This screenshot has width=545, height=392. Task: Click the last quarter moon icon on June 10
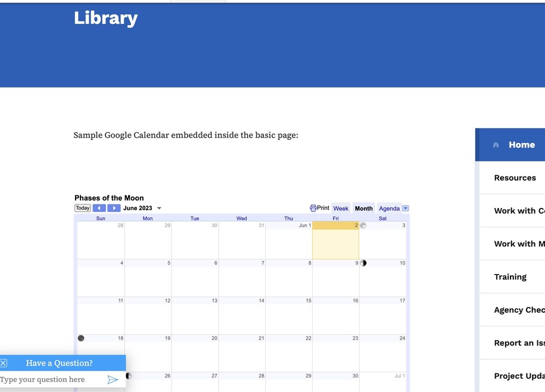pos(363,263)
